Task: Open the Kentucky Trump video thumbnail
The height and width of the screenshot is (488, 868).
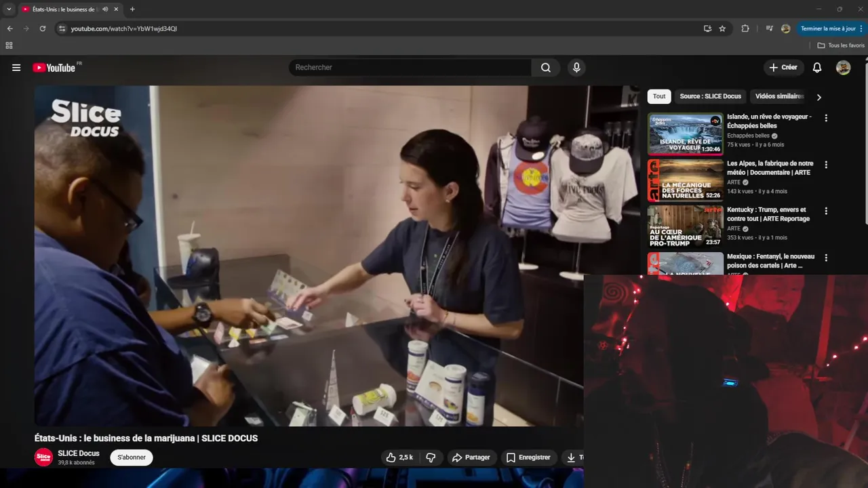Action: tap(685, 226)
